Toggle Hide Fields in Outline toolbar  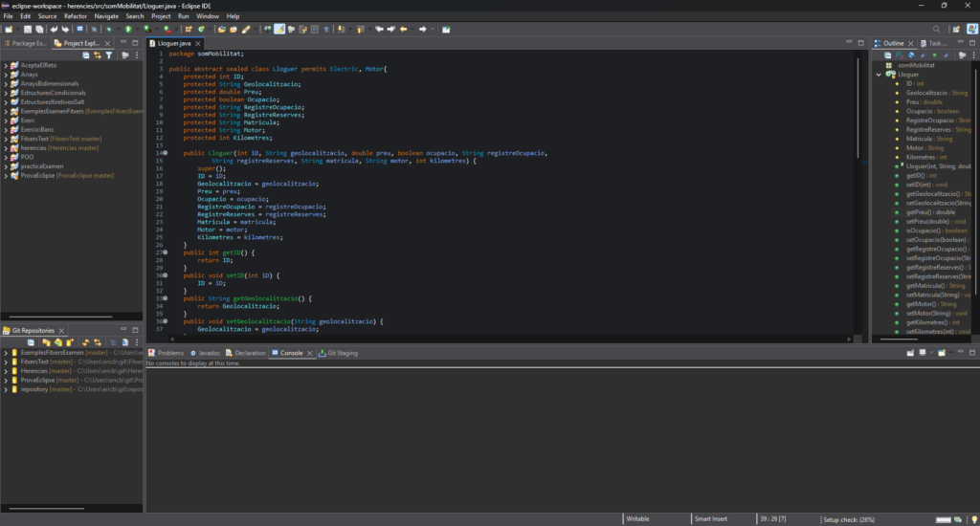(911, 55)
